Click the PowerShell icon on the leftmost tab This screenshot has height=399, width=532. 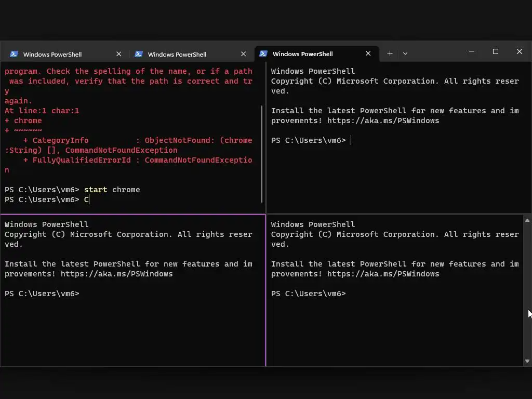coord(14,54)
